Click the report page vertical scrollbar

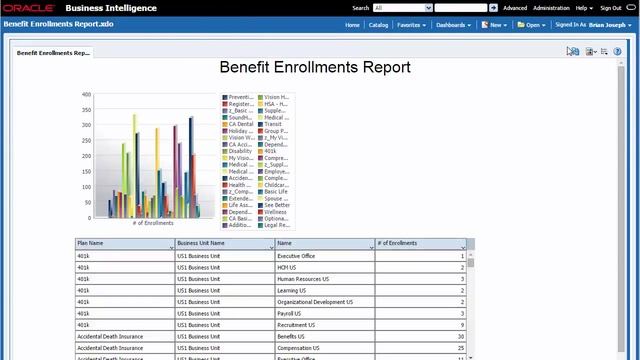[x=621, y=208]
